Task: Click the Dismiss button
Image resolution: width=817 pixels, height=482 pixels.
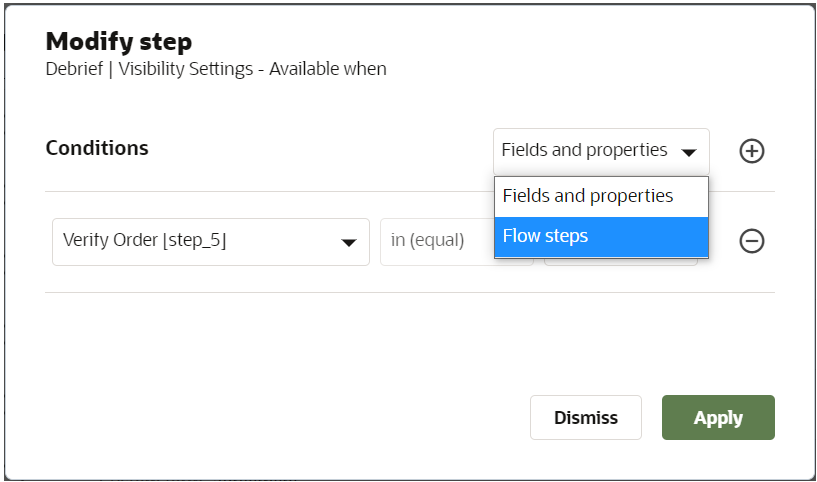Action: click(x=585, y=417)
